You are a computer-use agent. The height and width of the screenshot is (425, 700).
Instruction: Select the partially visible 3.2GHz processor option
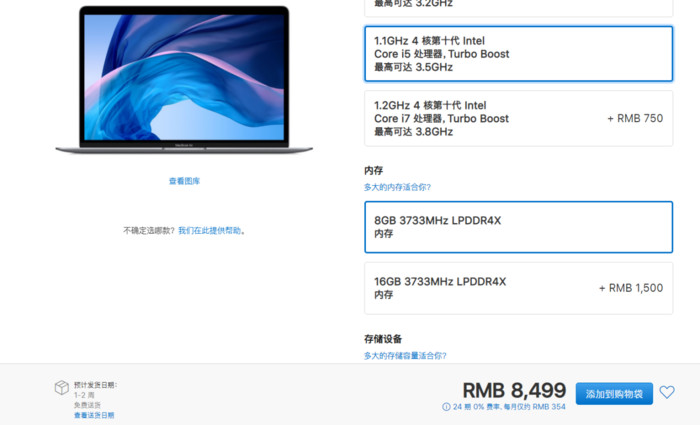[x=518, y=8]
